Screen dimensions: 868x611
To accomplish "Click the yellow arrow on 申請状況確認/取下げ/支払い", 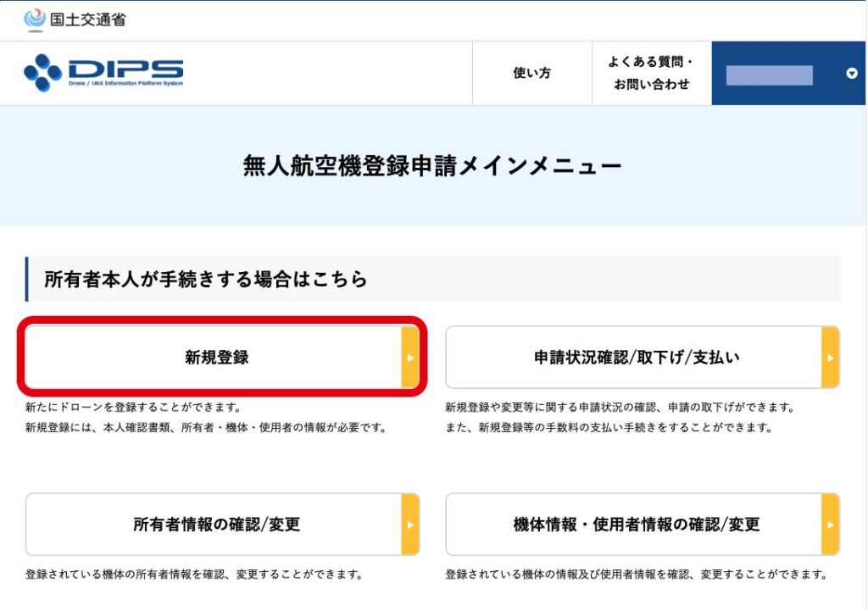I will (831, 358).
